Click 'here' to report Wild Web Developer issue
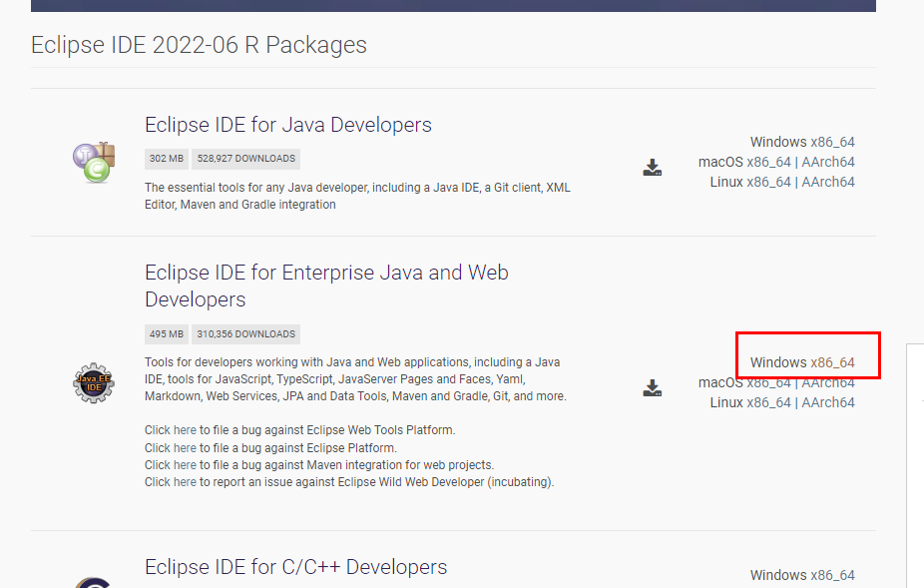This screenshot has height=588, width=924. tap(185, 482)
